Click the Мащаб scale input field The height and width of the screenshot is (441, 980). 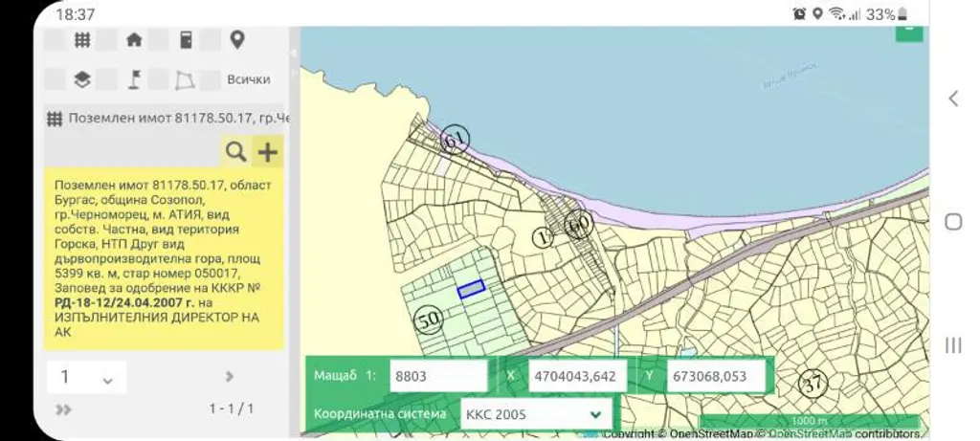click(x=438, y=377)
